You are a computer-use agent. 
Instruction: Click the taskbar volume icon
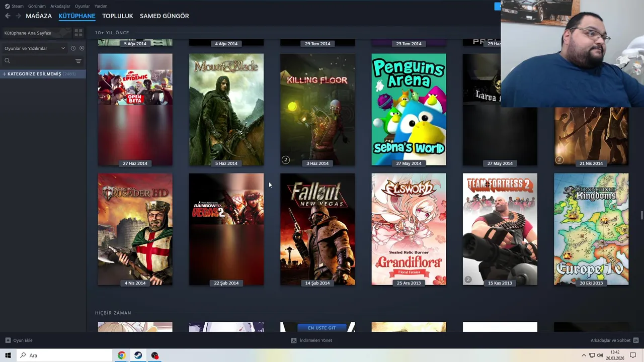click(x=600, y=355)
